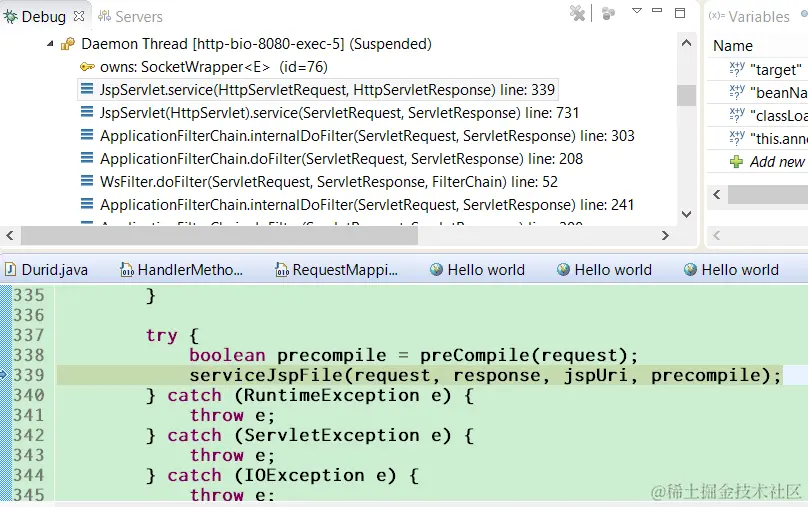808x507 pixels.
Task: Click the remove all terminated launches icon
Action: pos(577,13)
